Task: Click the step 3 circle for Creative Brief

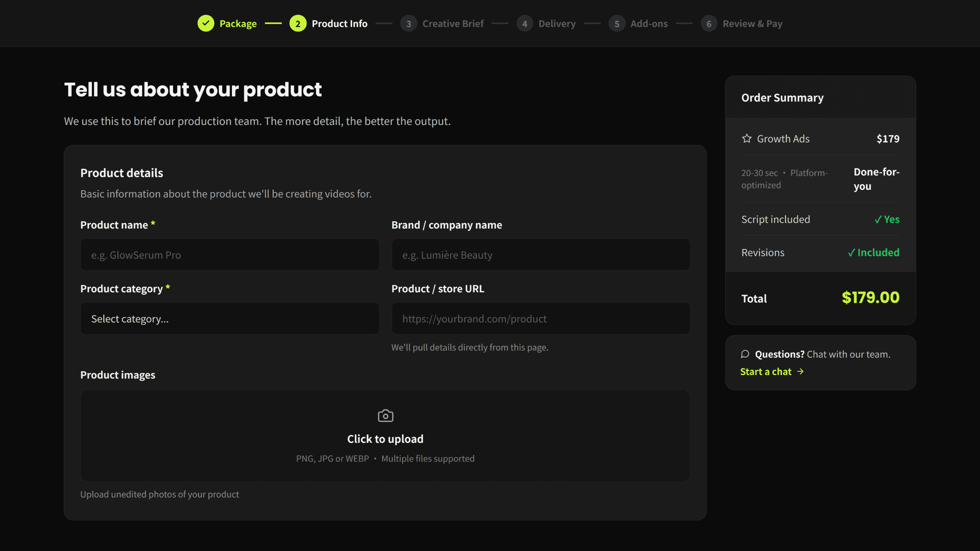Action: click(x=408, y=23)
